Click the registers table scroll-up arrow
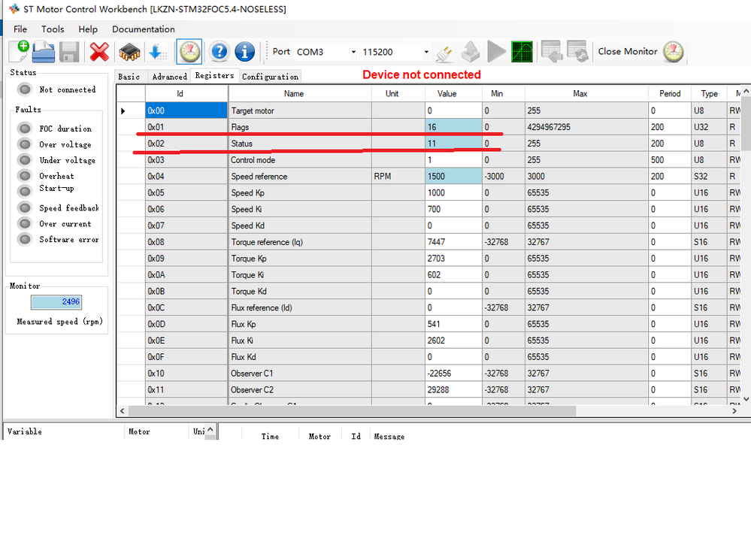This screenshot has height=560, width=751. click(x=746, y=92)
